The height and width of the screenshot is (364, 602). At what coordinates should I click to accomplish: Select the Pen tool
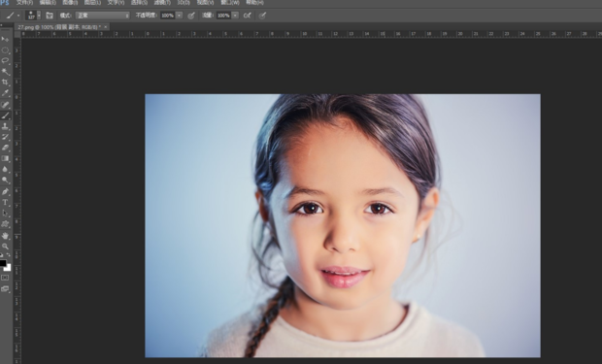5,191
